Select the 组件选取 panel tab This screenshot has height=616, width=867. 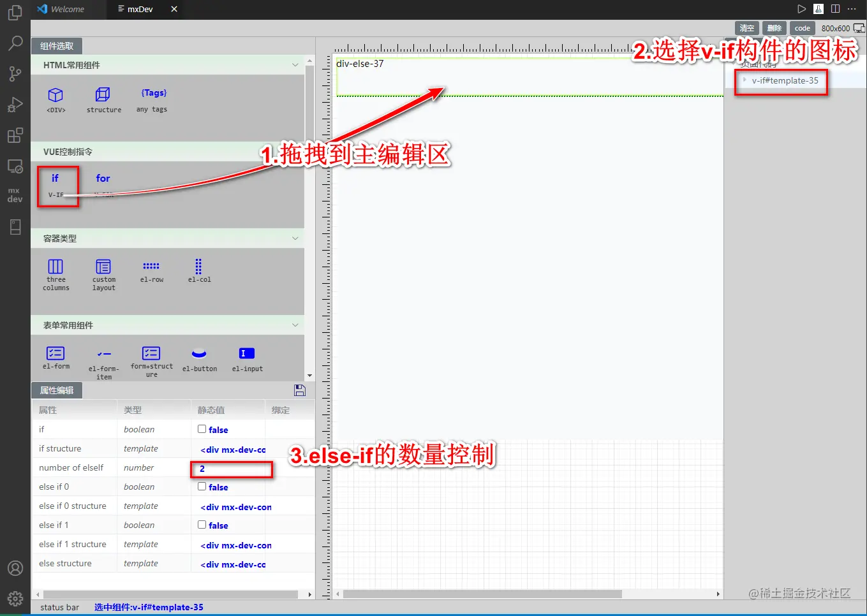point(57,46)
